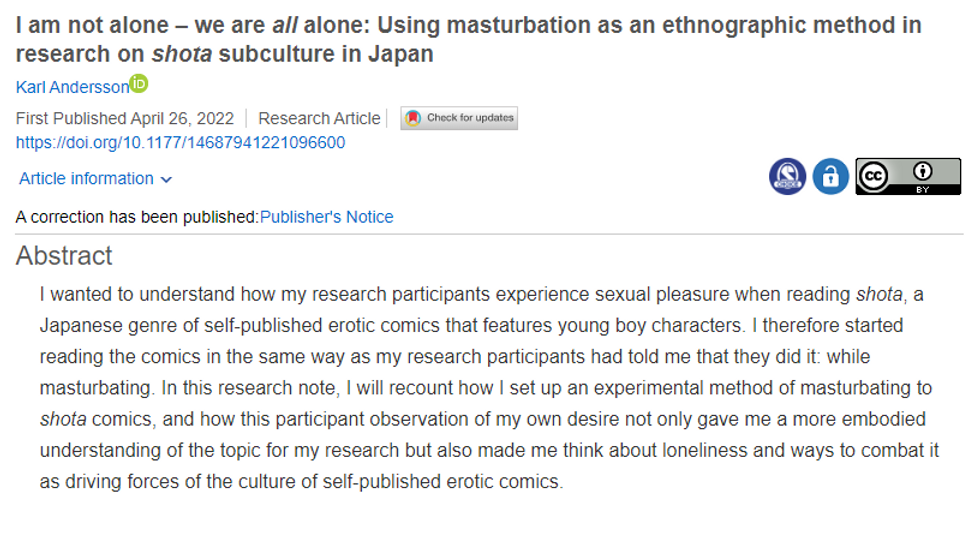Open the Publisher's Notice link

[x=326, y=217]
